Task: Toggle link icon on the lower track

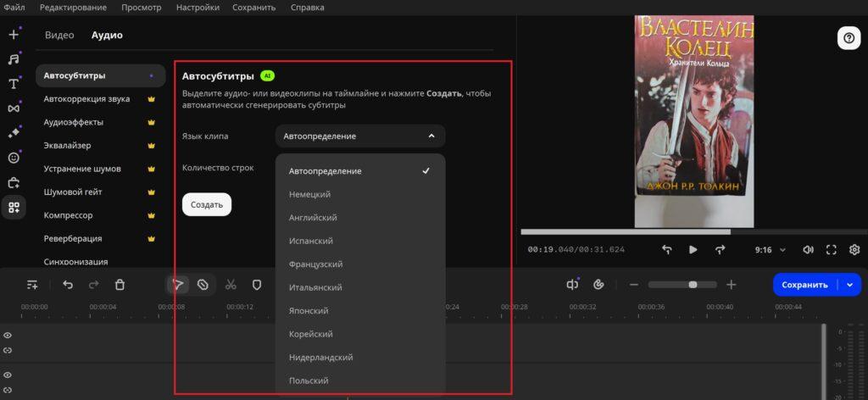Action: [8, 390]
